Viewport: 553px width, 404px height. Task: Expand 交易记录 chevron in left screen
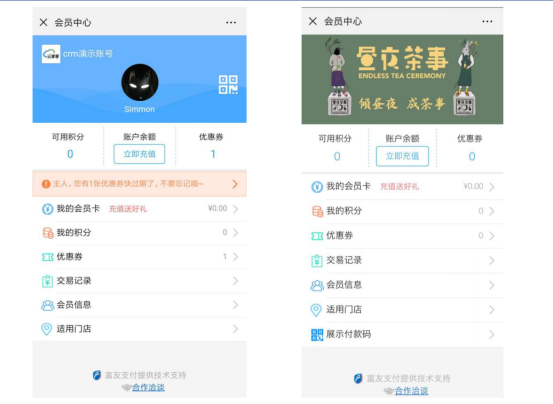(x=236, y=281)
